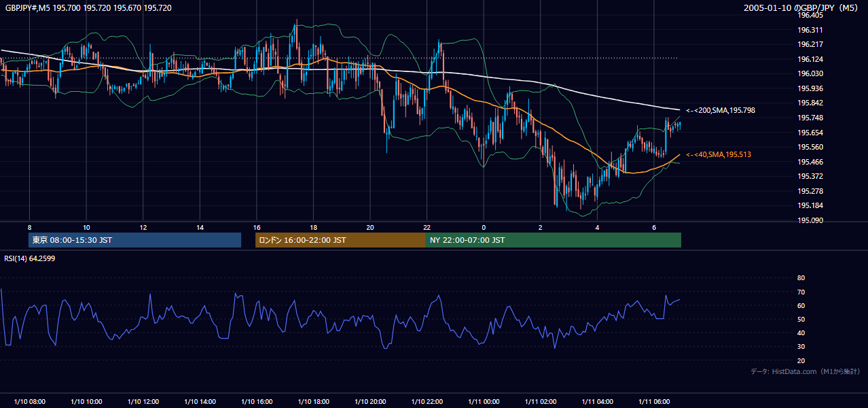
Task: Click hour tick 12 under price chart
Action: coord(143,226)
